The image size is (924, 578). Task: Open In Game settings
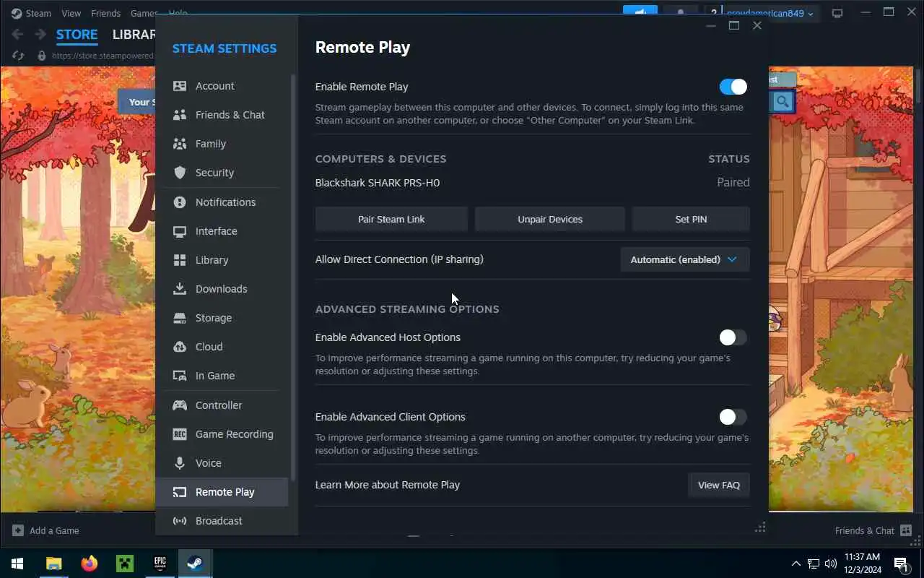coord(222,376)
